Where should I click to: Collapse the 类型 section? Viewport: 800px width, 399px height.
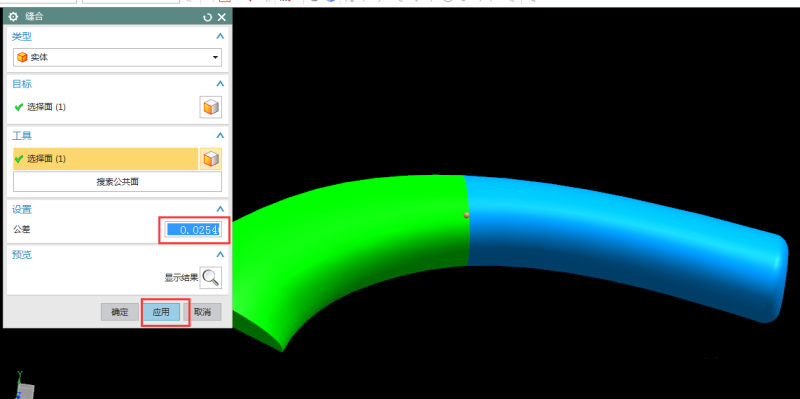[x=220, y=37]
